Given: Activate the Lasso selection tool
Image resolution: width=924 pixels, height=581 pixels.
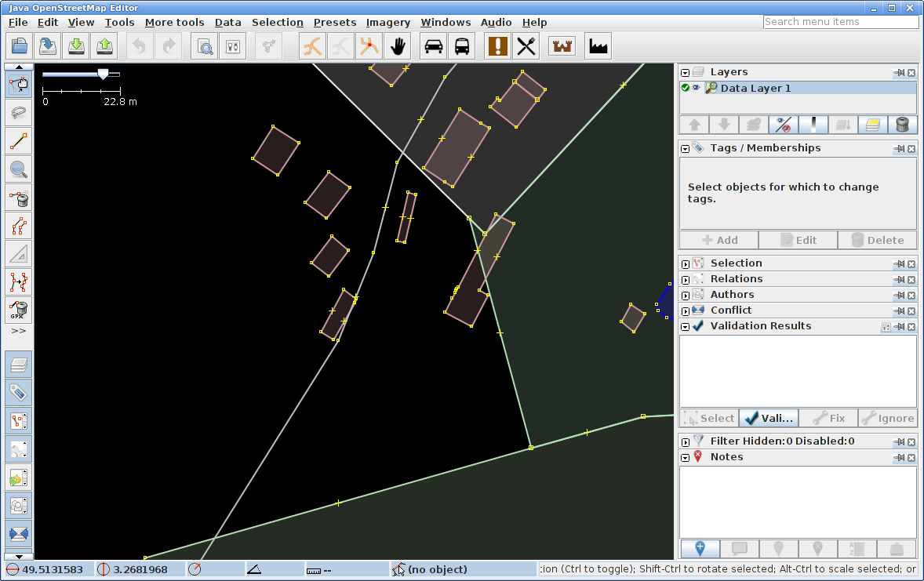Looking at the screenshot, I should [x=19, y=112].
